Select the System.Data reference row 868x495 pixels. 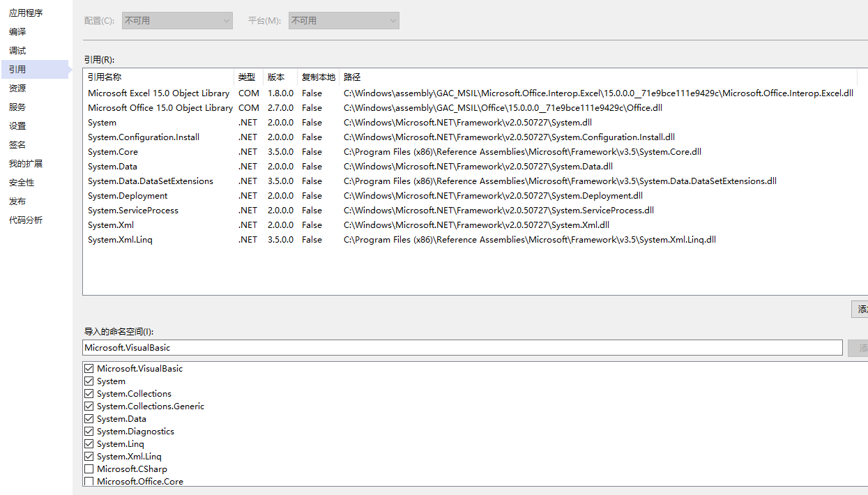tap(471, 167)
